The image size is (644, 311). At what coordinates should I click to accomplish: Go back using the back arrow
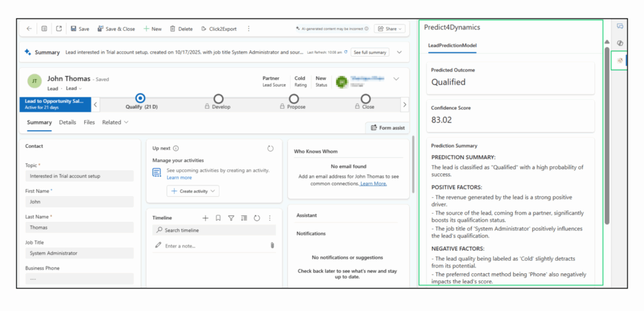coord(29,29)
